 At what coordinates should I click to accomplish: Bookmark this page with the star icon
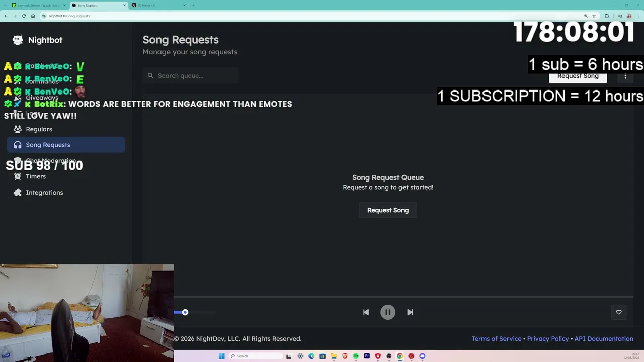click(594, 16)
